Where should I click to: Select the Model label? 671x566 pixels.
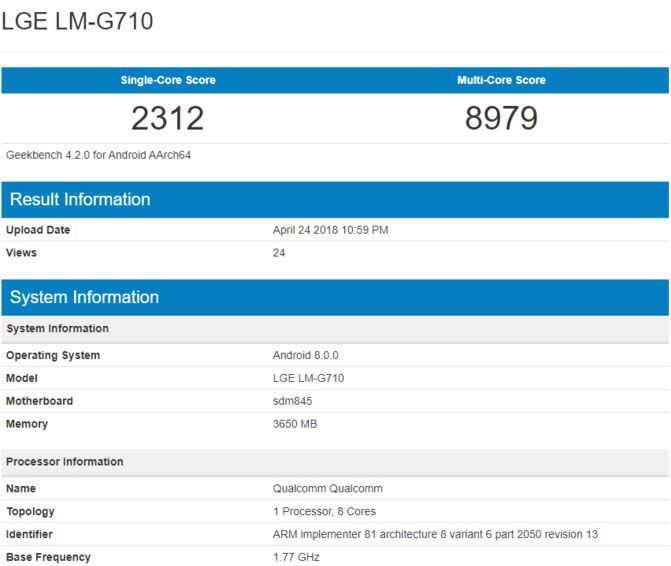pos(22,378)
